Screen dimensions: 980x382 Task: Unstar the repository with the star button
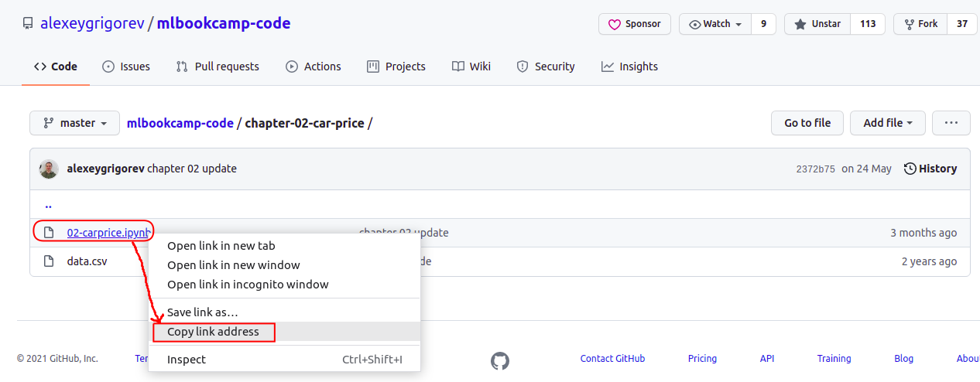pyautogui.click(x=817, y=24)
